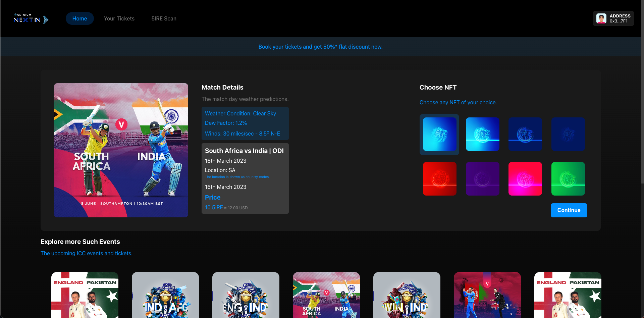Open the small South Africa India event card
644x318 pixels.
(326, 295)
